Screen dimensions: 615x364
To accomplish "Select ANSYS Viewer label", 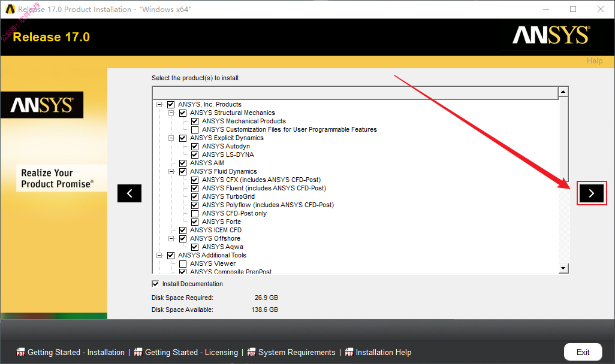I will point(213,263).
